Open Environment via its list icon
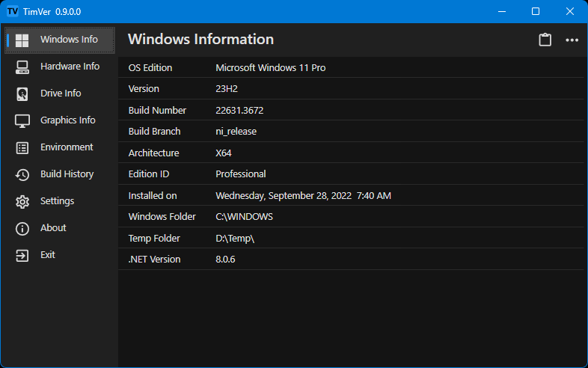Viewport: 588px width, 368px height. point(22,147)
